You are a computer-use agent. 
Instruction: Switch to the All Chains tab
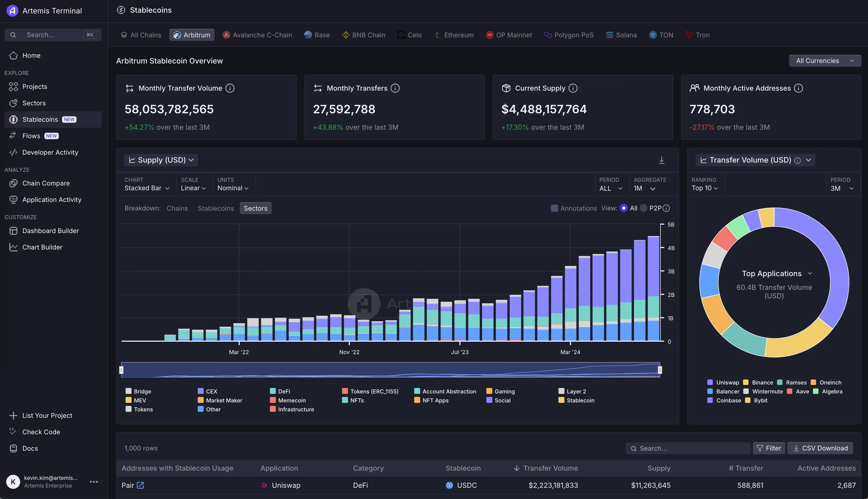[x=141, y=35]
